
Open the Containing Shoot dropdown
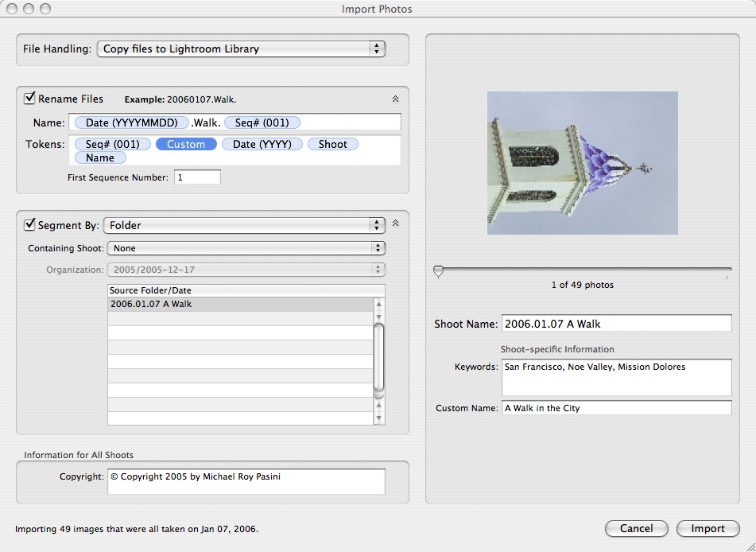246,248
